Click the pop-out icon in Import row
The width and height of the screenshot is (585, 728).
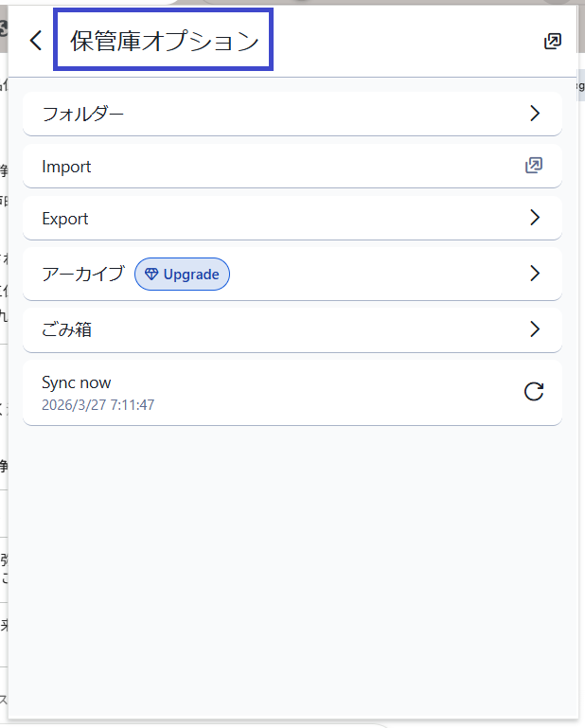click(534, 166)
